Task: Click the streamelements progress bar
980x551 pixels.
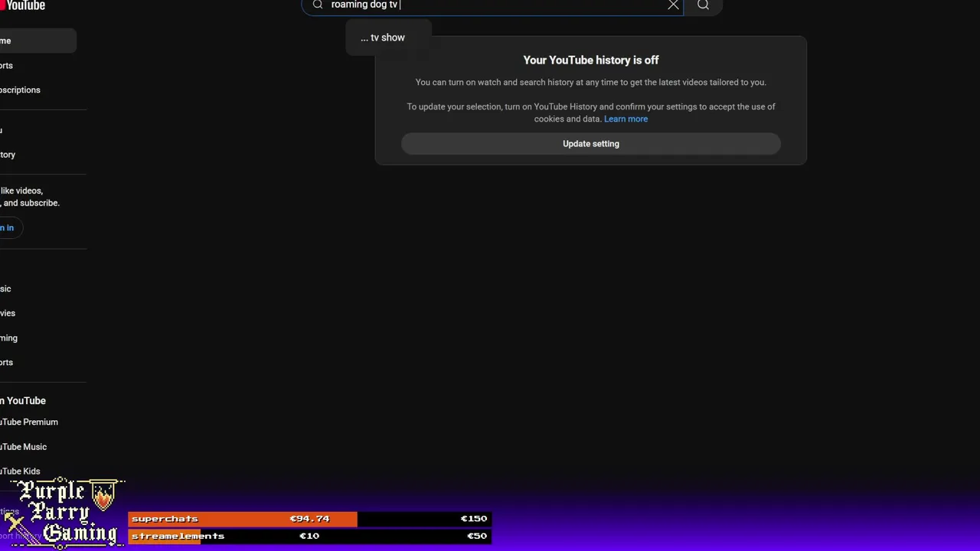Action: [x=309, y=536]
